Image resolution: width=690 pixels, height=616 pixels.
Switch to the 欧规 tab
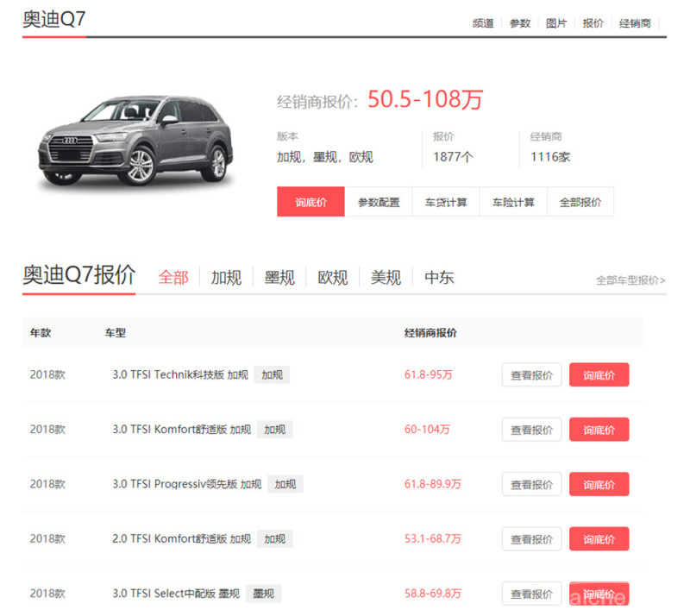coord(333,277)
